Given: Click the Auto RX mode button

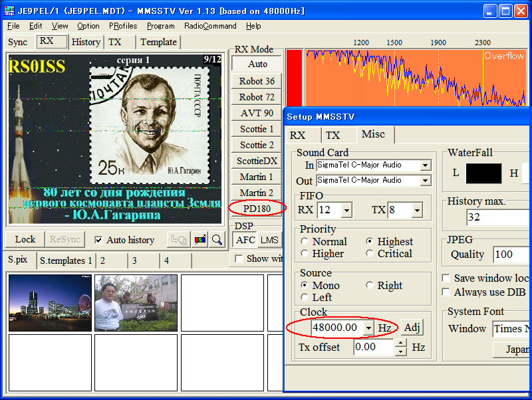Looking at the screenshot, I should pyautogui.click(x=257, y=64).
